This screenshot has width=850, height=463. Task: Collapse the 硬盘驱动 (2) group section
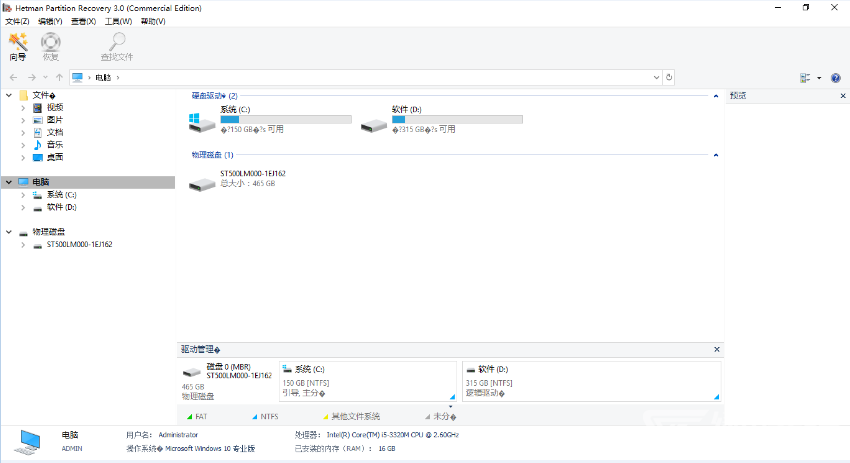[x=716, y=96]
